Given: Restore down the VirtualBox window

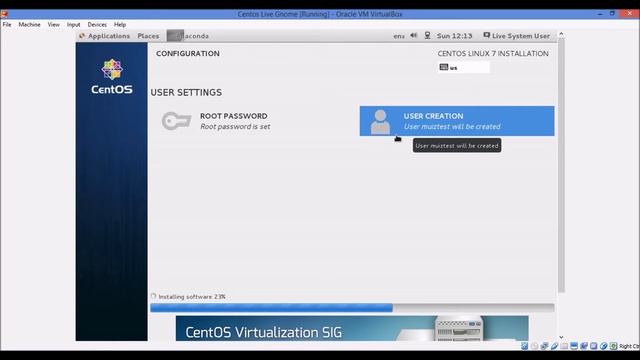Looking at the screenshot, I should coord(612,14).
